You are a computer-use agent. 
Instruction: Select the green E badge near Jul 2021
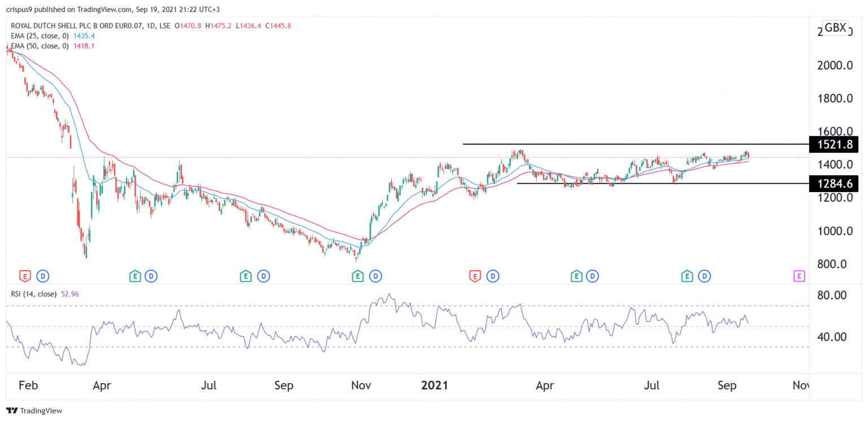687,276
